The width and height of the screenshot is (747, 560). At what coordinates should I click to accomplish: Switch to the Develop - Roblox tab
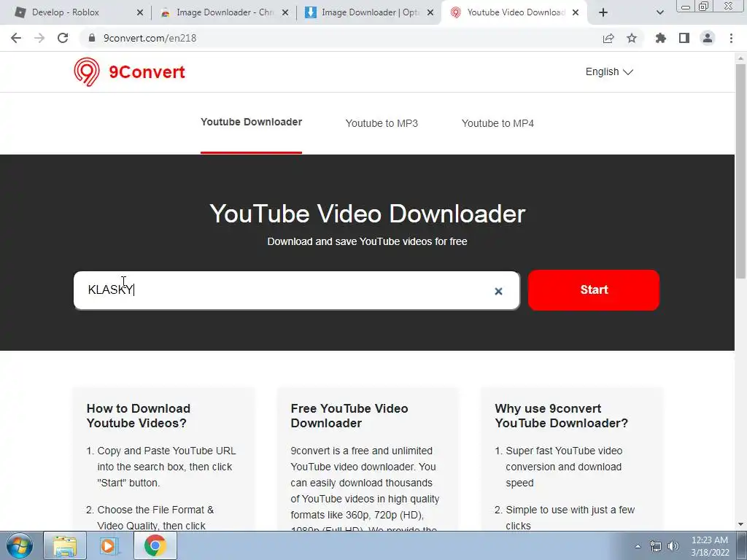coord(79,12)
